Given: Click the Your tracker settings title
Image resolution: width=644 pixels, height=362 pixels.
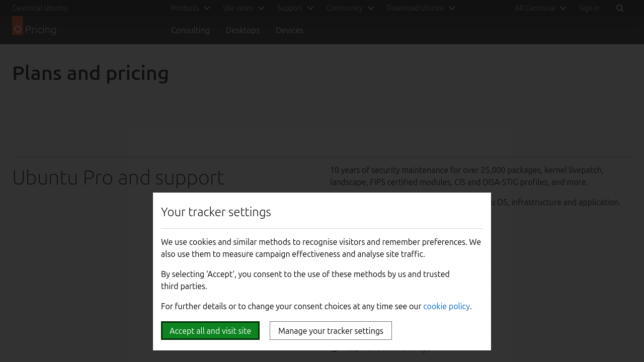Looking at the screenshot, I should coord(216,212).
